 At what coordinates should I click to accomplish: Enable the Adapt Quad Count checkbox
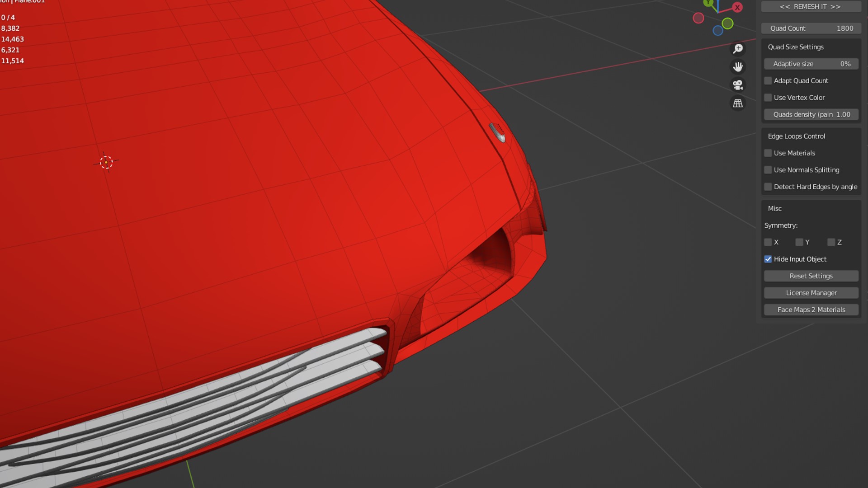768,81
